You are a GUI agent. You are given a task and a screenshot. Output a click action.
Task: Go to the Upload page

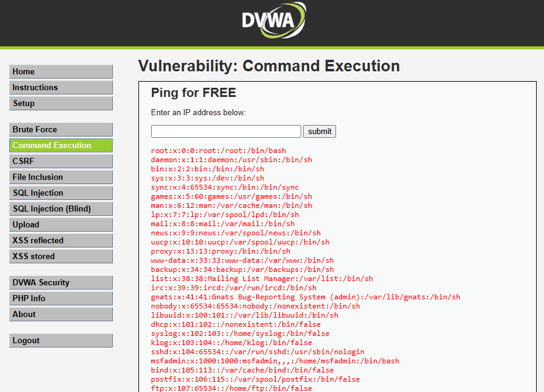click(x=61, y=225)
